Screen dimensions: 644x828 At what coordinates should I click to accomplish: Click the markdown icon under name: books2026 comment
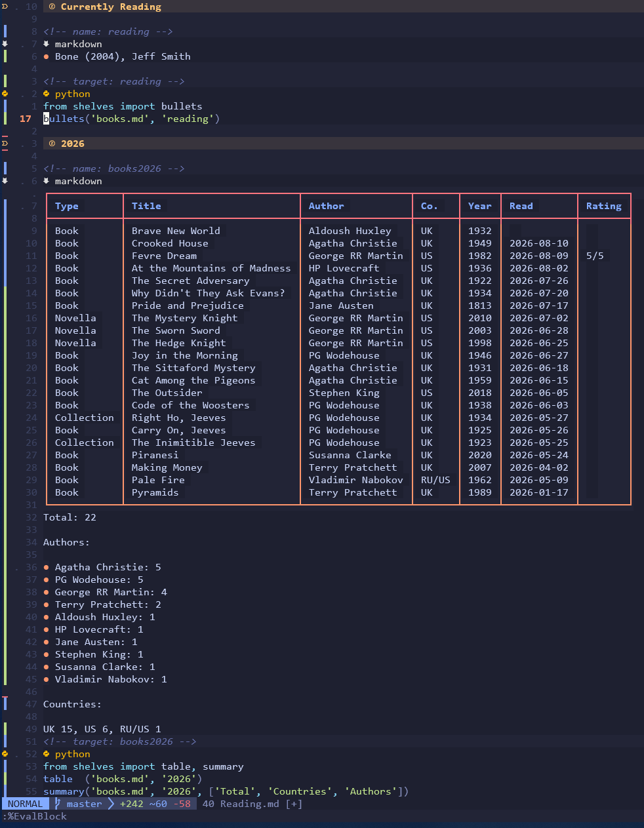coord(46,181)
